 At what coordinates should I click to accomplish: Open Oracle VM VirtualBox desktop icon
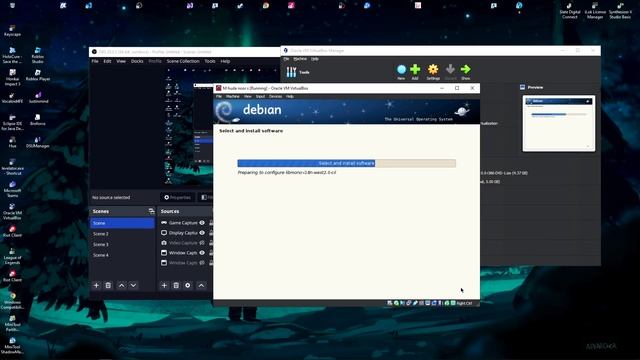coord(12,211)
